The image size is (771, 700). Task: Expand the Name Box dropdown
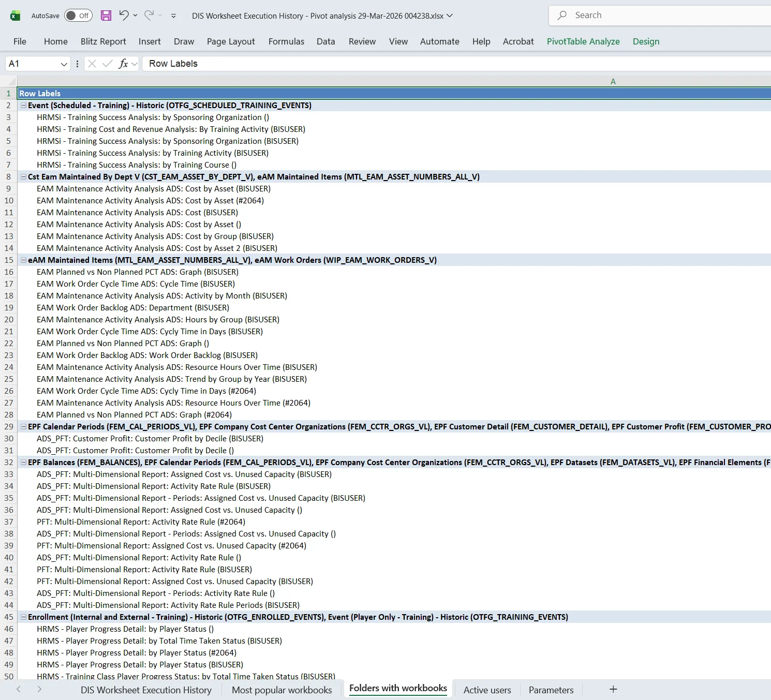pyautogui.click(x=64, y=64)
